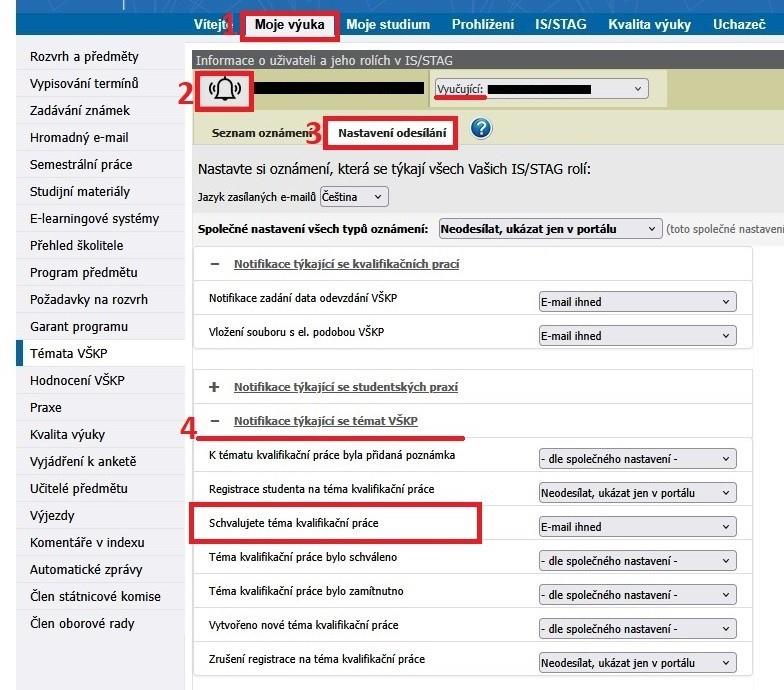Image resolution: width=784 pixels, height=690 pixels.
Task: Go to Témata VŠKP in sidebar
Action: tap(69, 353)
